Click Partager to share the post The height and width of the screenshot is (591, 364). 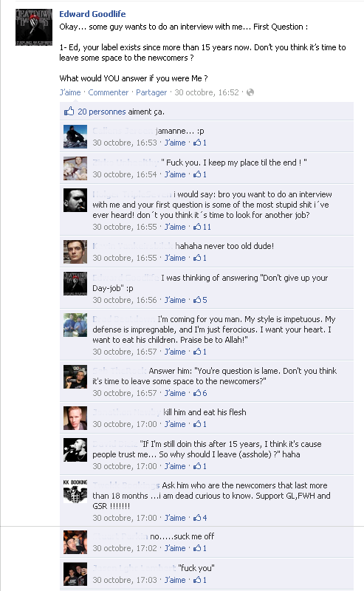click(151, 92)
